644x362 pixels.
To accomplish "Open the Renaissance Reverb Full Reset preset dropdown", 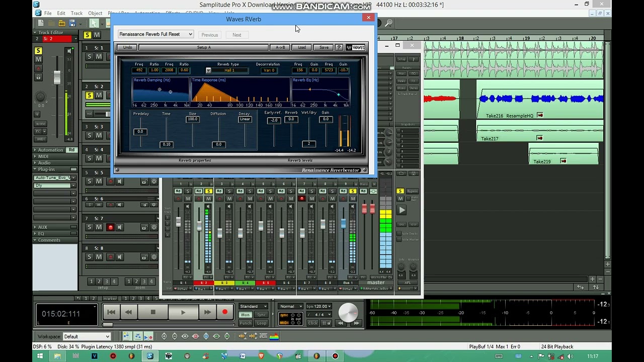I will (x=155, y=34).
